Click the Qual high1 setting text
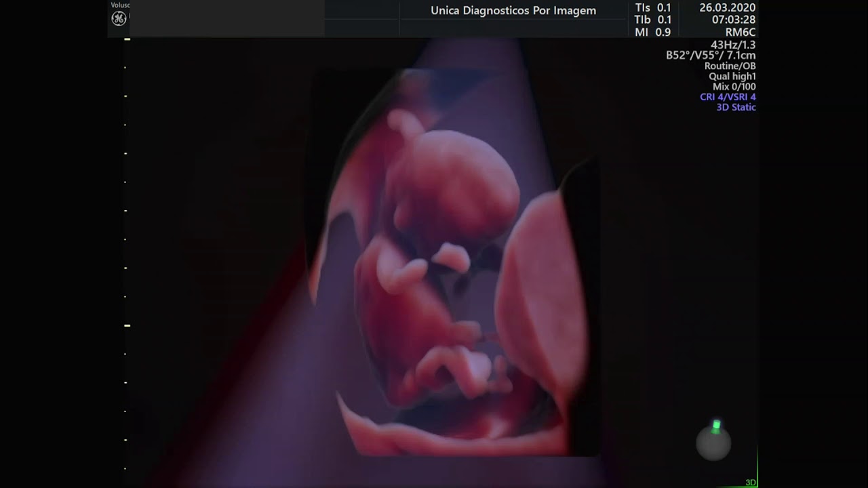868x488 pixels. (x=732, y=77)
